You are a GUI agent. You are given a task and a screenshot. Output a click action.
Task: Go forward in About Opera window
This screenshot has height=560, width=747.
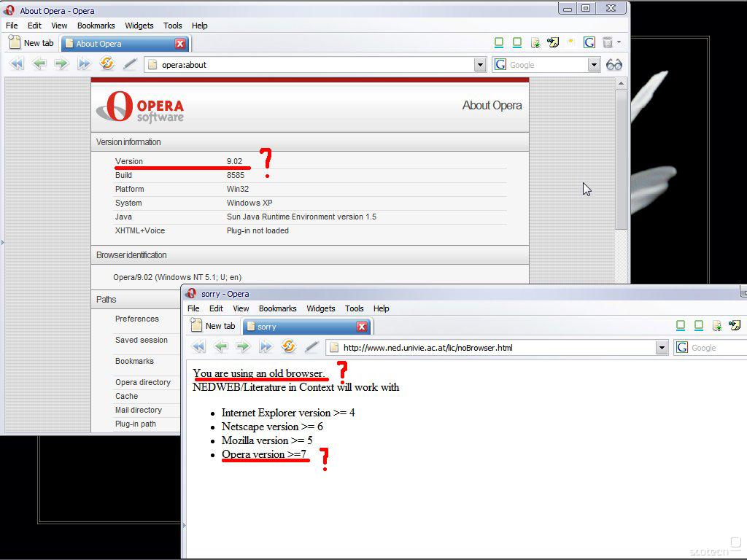coord(61,64)
